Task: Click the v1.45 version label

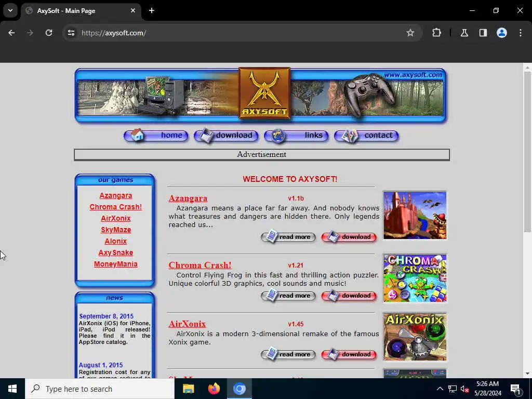Action: pyautogui.click(x=296, y=324)
